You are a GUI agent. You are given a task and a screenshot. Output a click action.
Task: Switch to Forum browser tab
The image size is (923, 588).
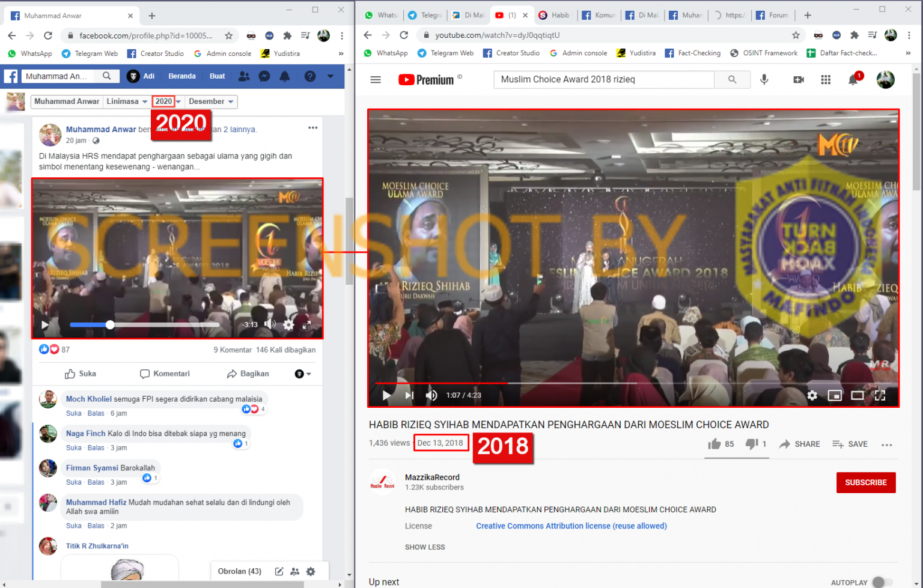tap(774, 15)
